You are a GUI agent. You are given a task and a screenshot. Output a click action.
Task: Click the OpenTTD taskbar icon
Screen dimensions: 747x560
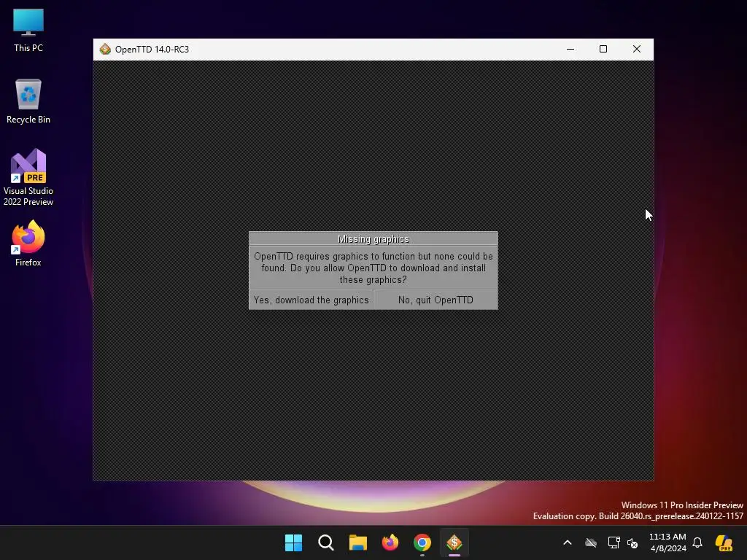454,542
